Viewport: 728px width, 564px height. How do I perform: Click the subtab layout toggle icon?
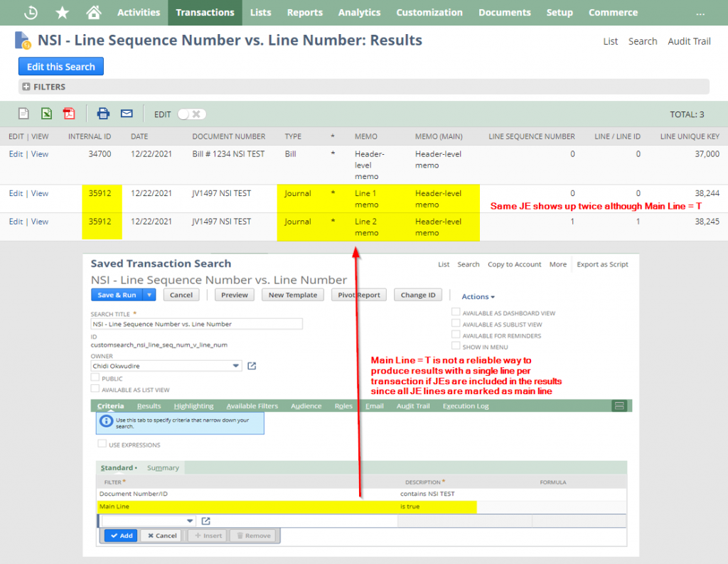pyautogui.click(x=619, y=406)
